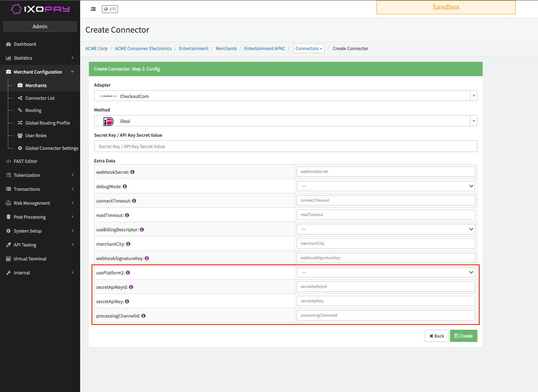Expand the Statistics menu
Screen dimensions: 538x392
[40, 58]
